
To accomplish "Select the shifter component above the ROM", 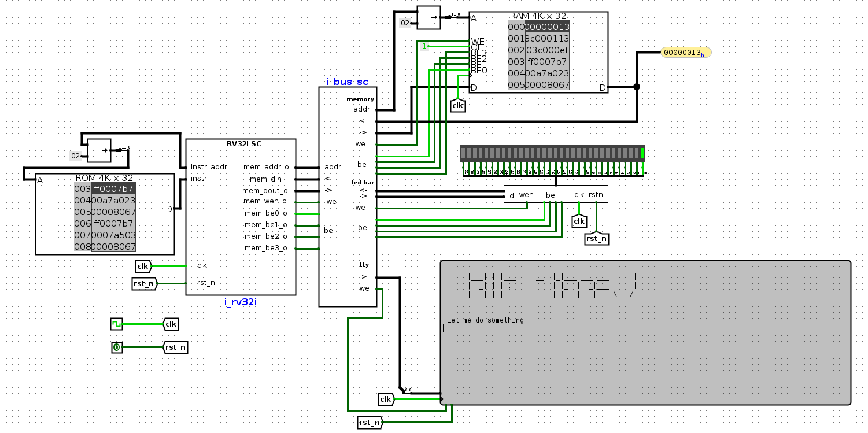I will (x=98, y=150).
